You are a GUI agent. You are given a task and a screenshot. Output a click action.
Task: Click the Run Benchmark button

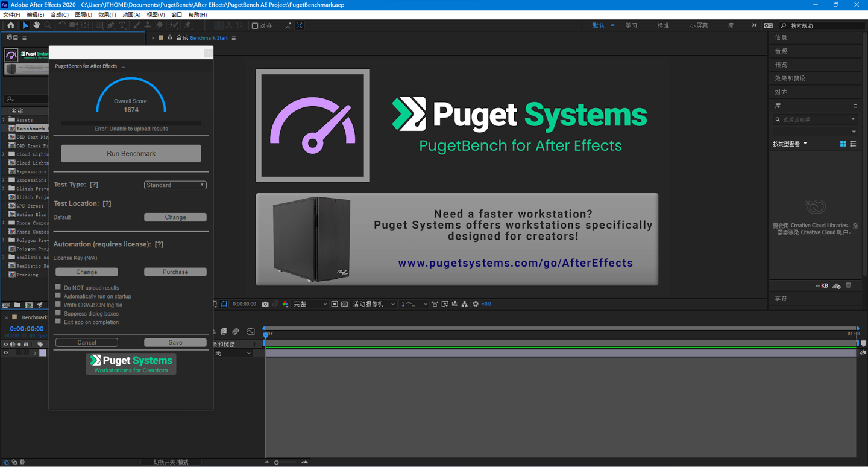(x=131, y=153)
